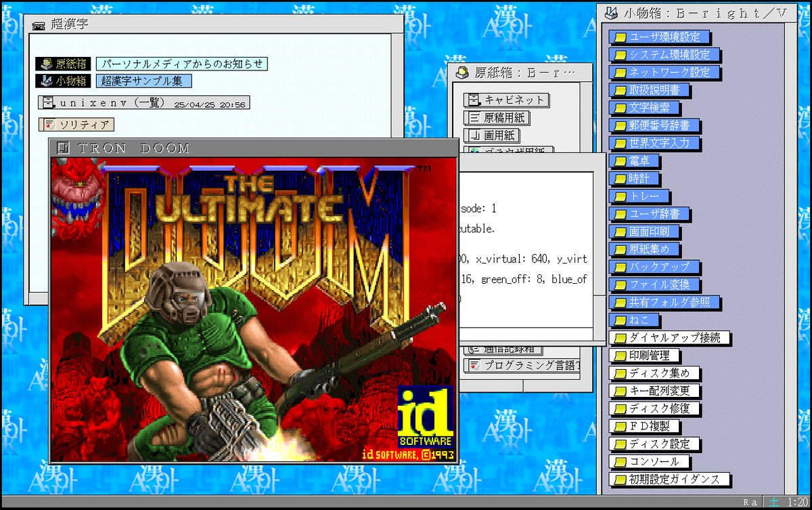Select プログラミング言語 item in the 原紙箱 window
Image resolution: width=812 pixels, height=510 pixels.
523,366
